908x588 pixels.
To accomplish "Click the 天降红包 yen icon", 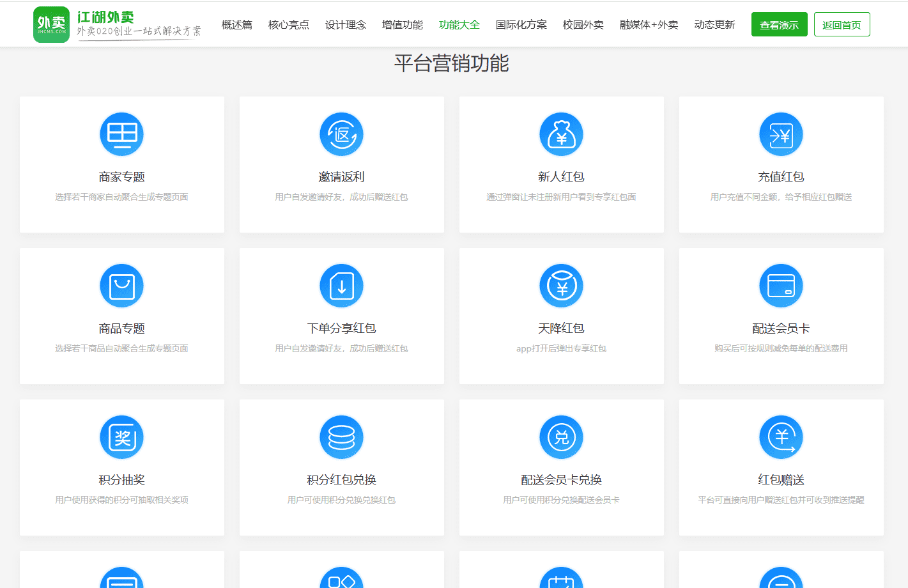I will [x=561, y=286].
